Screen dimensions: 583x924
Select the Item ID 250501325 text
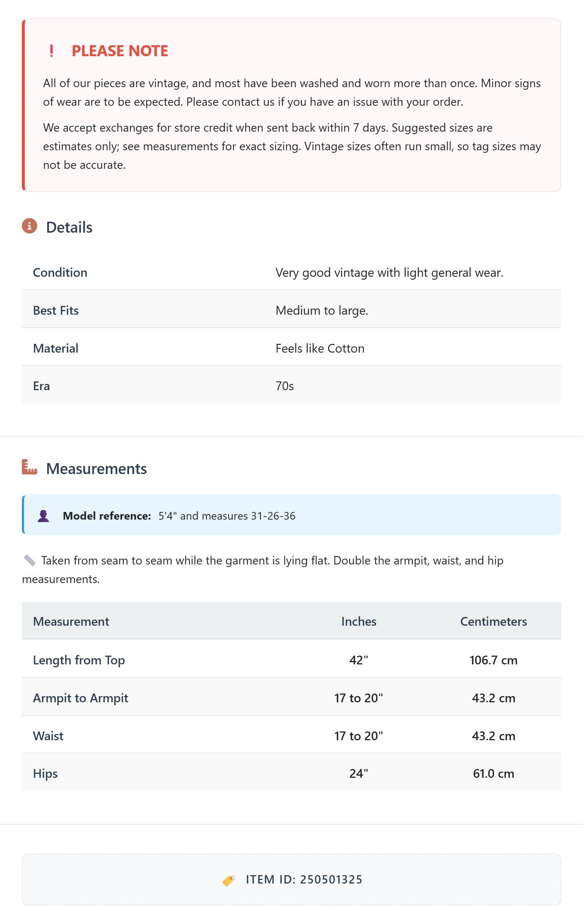(x=304, y=880)
